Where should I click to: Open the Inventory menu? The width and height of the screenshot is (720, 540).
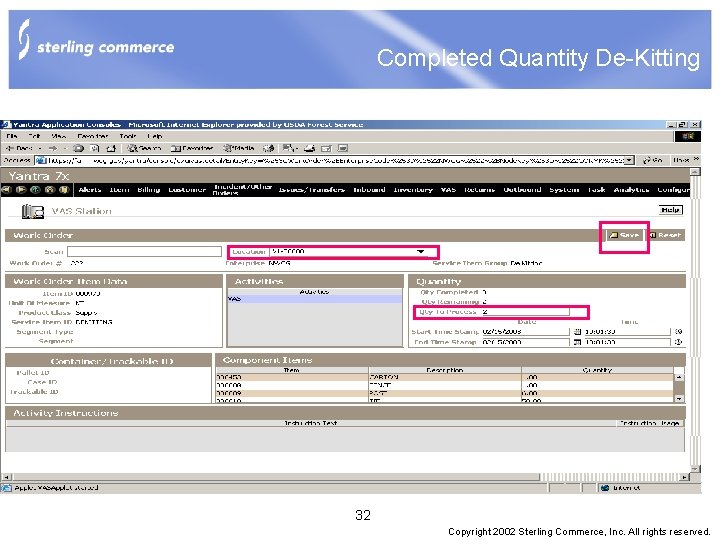coord(413,190)
